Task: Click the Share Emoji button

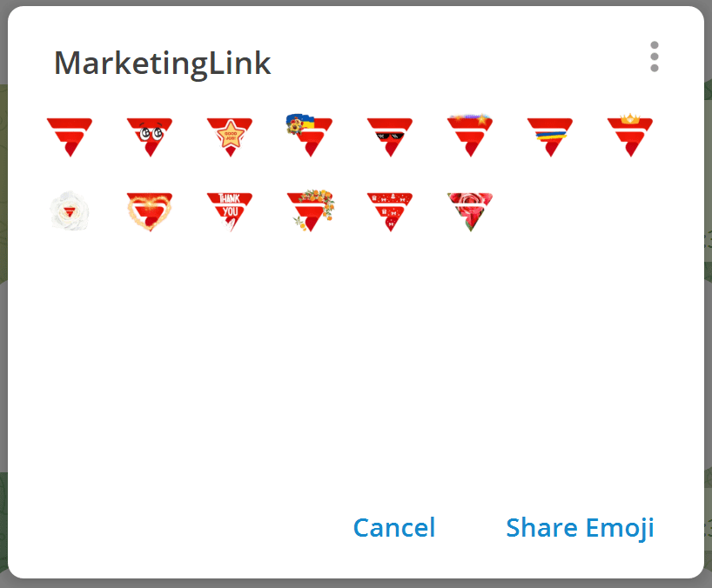Action: tap(580, 528)
